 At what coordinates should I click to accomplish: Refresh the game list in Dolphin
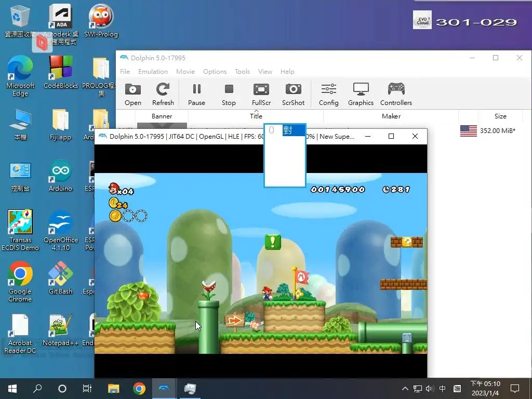pyautogui.click(x=163, y=95)
